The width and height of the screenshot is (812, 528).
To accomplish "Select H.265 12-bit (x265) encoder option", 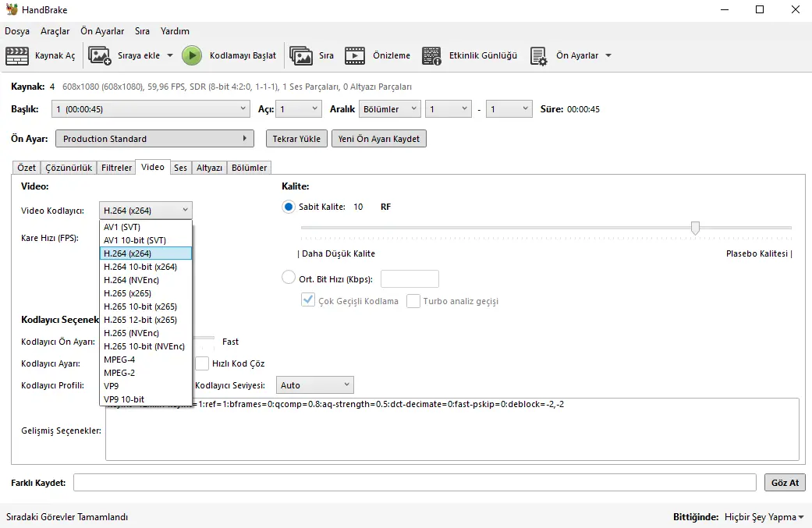I will pyautogui.click(x=146, y=320).
